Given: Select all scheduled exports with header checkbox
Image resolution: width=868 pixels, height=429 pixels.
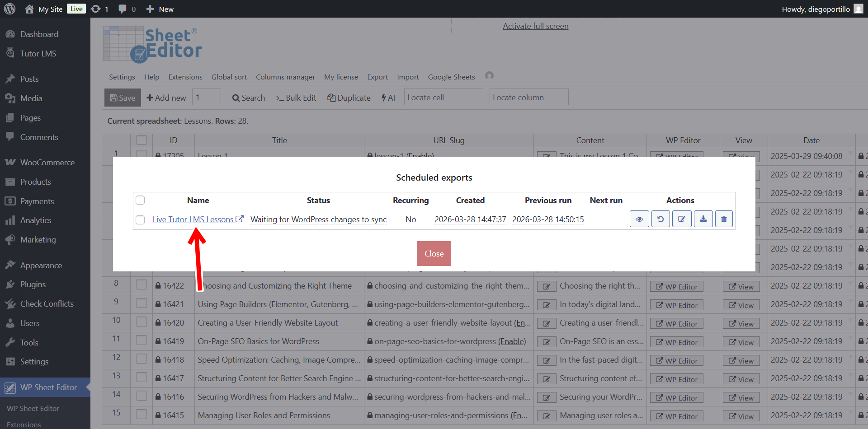Looking at the screenshot, I should (140, 200).
